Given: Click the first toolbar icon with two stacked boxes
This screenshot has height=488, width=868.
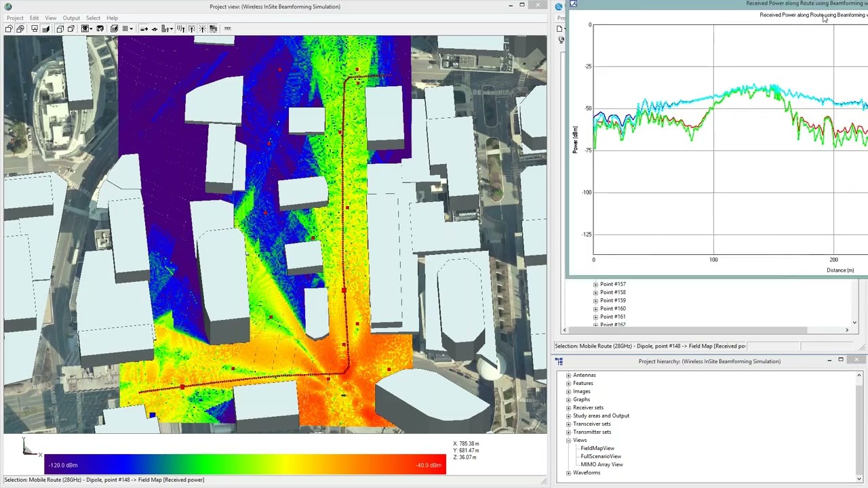Looking at the screenshot, I should click(x=9, y=28).
